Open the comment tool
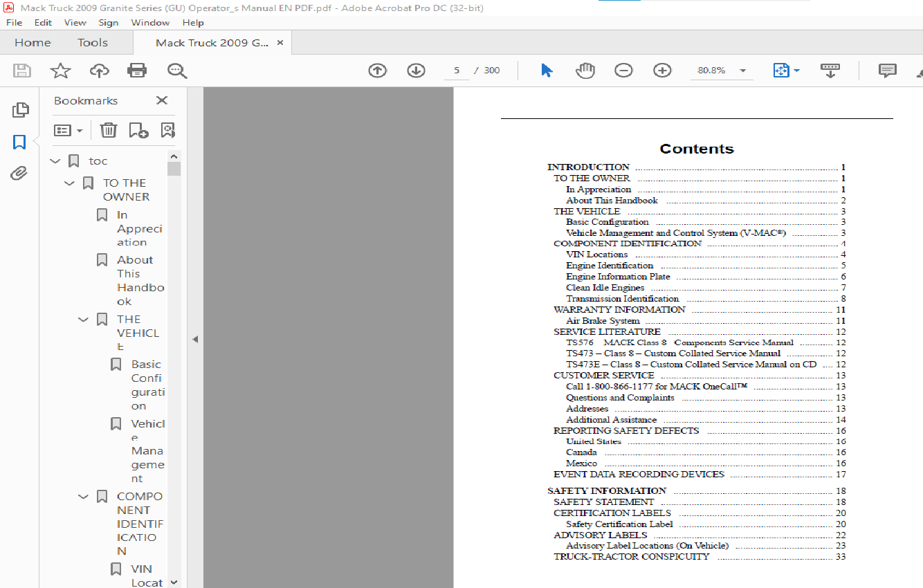 coord(887,71)
